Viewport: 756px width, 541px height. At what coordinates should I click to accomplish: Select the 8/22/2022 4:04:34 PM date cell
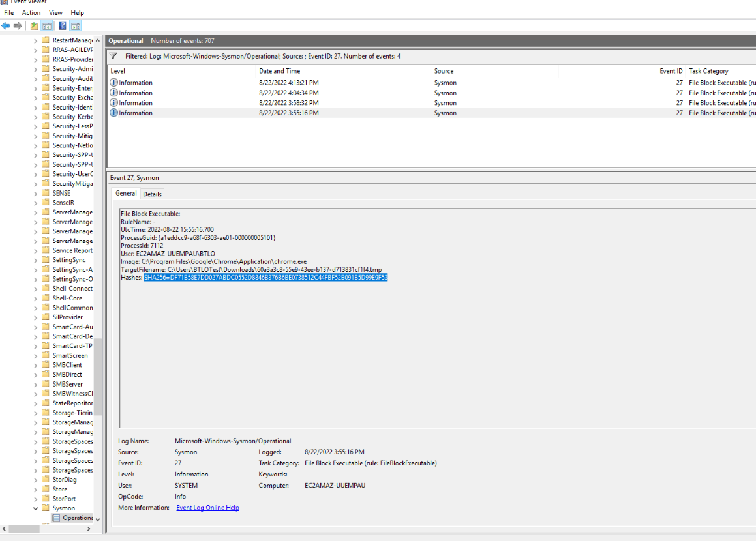(289, 93)
